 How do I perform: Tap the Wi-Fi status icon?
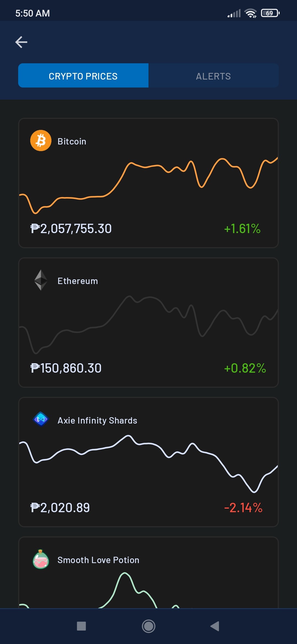250,13
